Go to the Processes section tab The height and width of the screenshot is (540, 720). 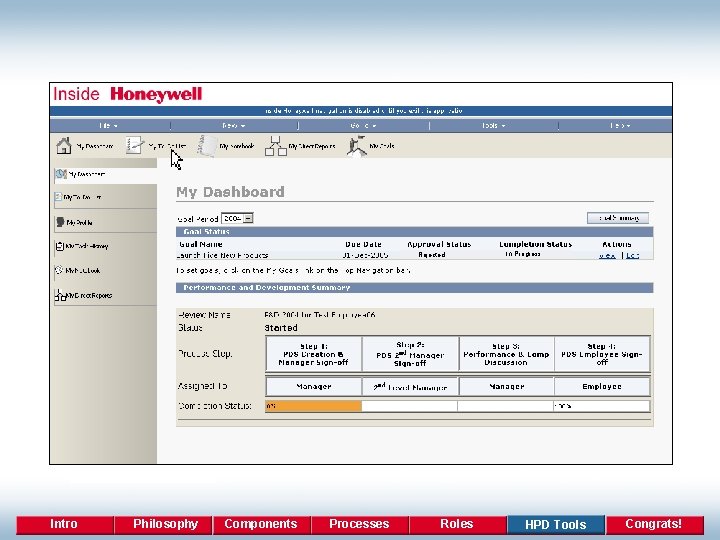coord(360,524)
